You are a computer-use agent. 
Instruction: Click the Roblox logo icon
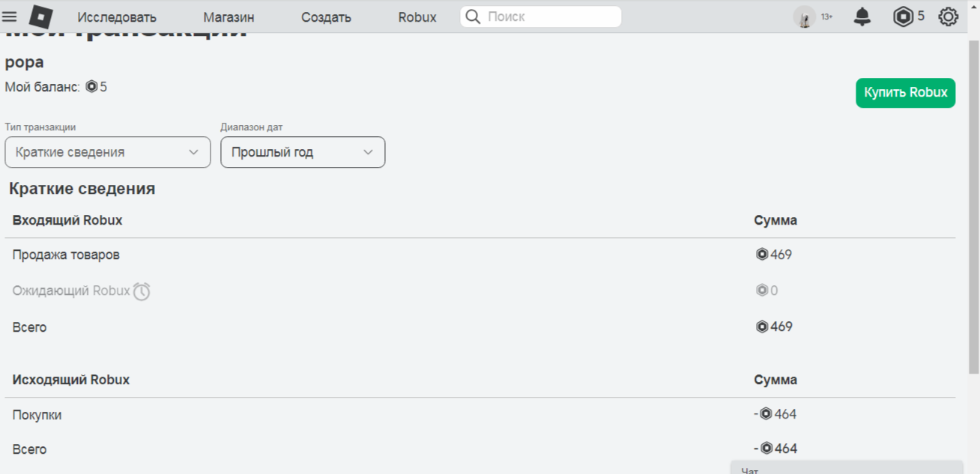(40, 16)
